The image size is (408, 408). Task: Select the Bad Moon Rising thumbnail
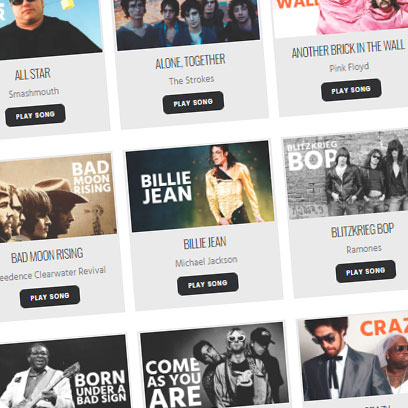click(57, 198)
